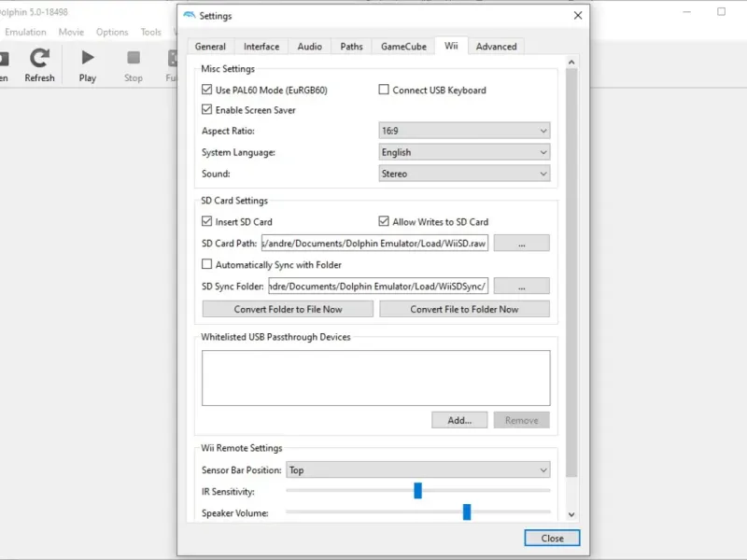Image resolution: width=747 pixels, height=560 pixels.
Task: Click the Stop icon in Dolphin toolbar
Action: (134, 58)
